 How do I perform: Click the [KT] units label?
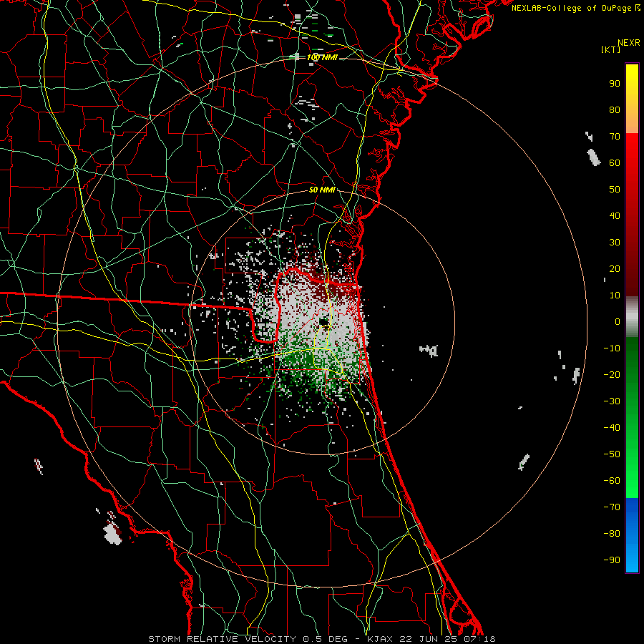click(x=611, y=49)
